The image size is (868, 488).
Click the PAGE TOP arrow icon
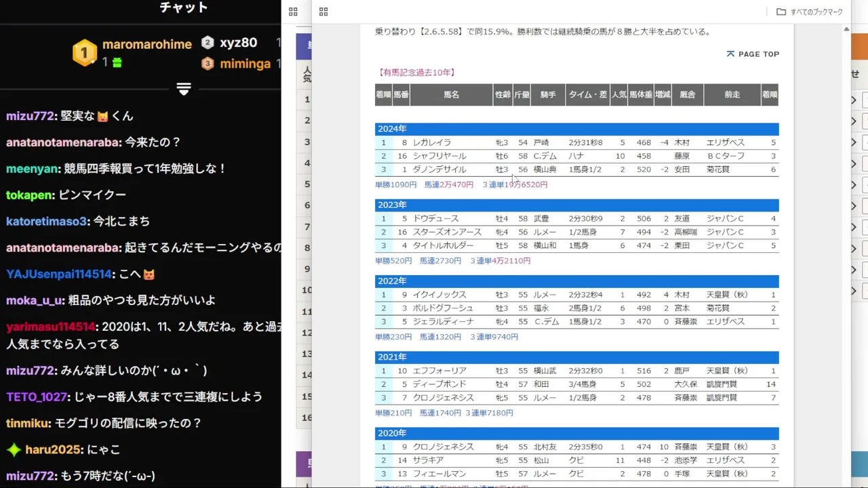[x=730, y=54]
